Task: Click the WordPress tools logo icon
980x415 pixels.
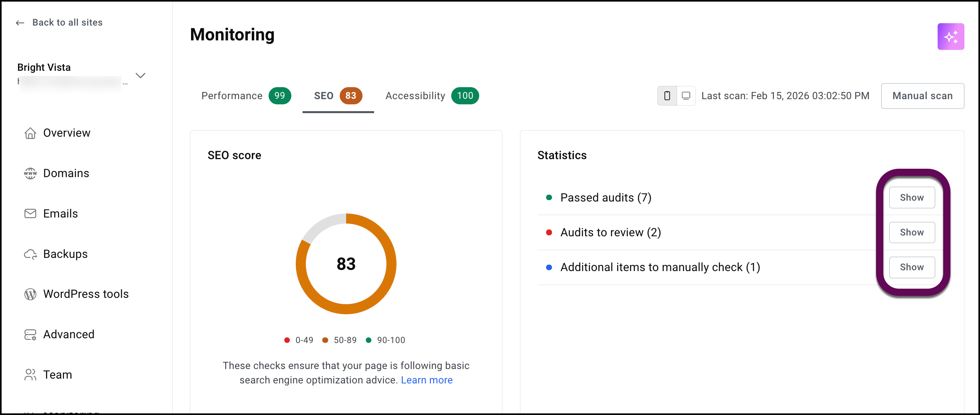Action: pos(30,294)
